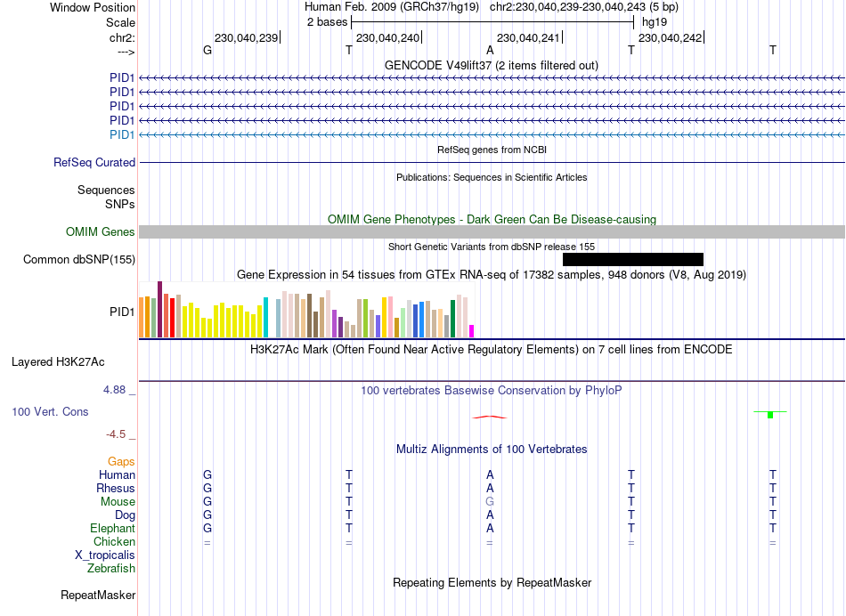This screenshot has width=846, height=616.
Task: Click the black PID1 label beside GTEx bars
Action: tap(122, 312)
